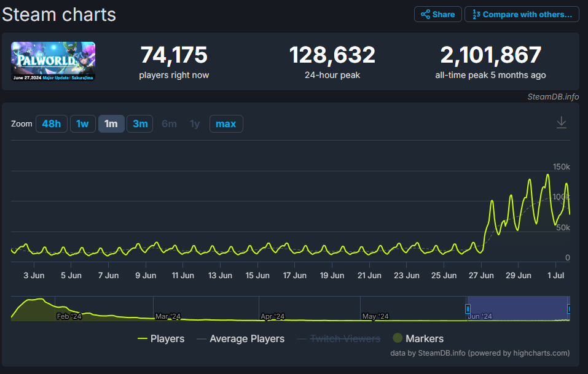Click the Markers circle legend icon
This screenshot has width=588, height=374.
(398, 338)
